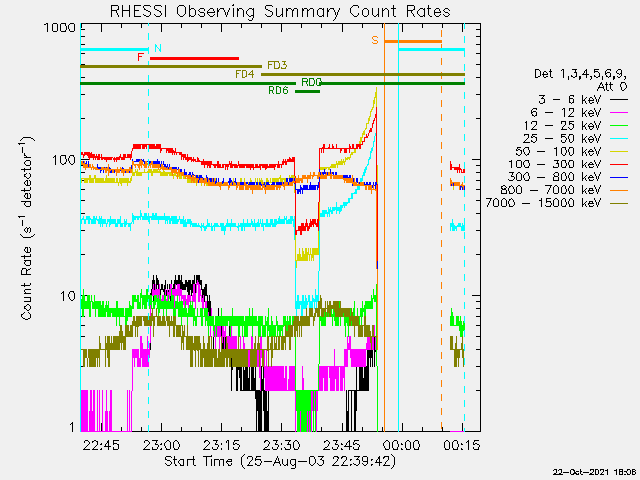Screen dimensions: 640x480
Task: Click the x-axis tick label '23:15'
Action: (x=222, y=445)
